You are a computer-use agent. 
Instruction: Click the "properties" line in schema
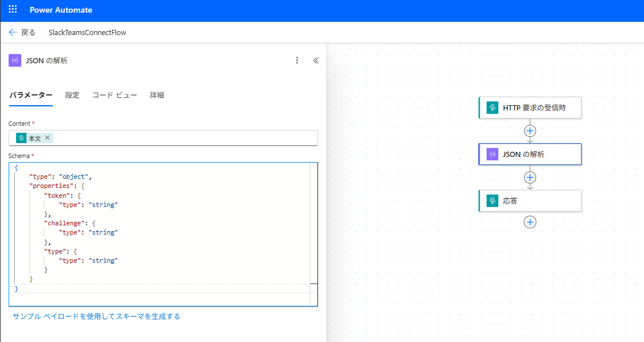pyautogui.click(x=57, y=186)
